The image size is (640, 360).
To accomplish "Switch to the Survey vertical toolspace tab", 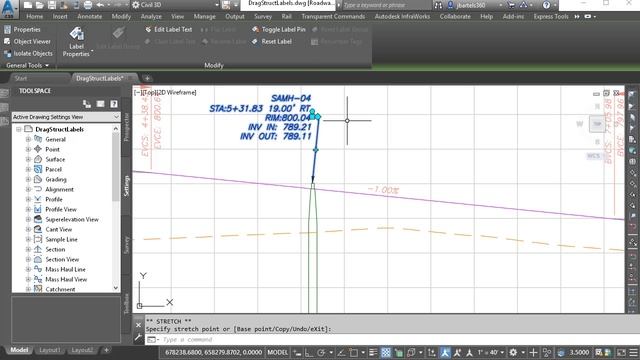I will click(126, 244).
